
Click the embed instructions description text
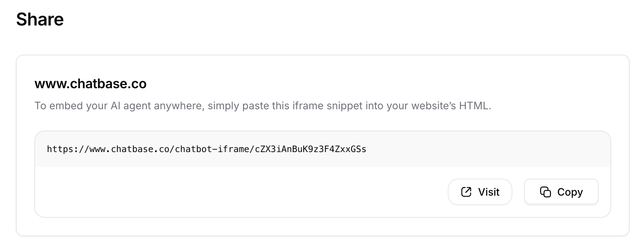263,106
